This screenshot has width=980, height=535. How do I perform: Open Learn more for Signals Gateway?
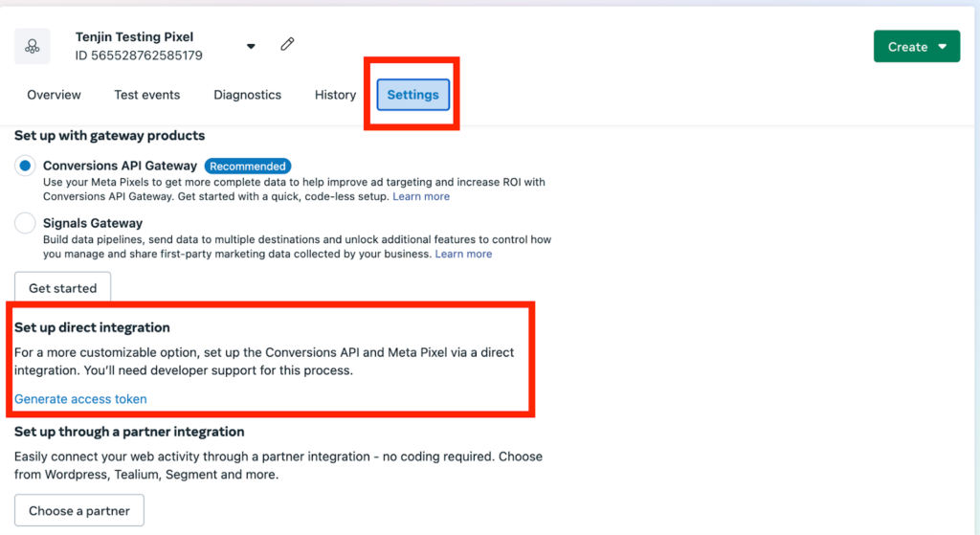pos(463,254)
